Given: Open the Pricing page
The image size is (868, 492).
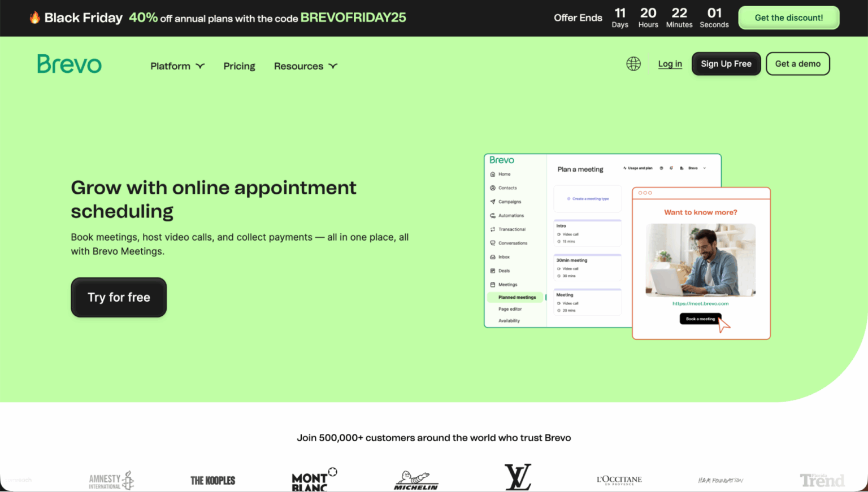Looking at the screenshot, I should point(239,66).
